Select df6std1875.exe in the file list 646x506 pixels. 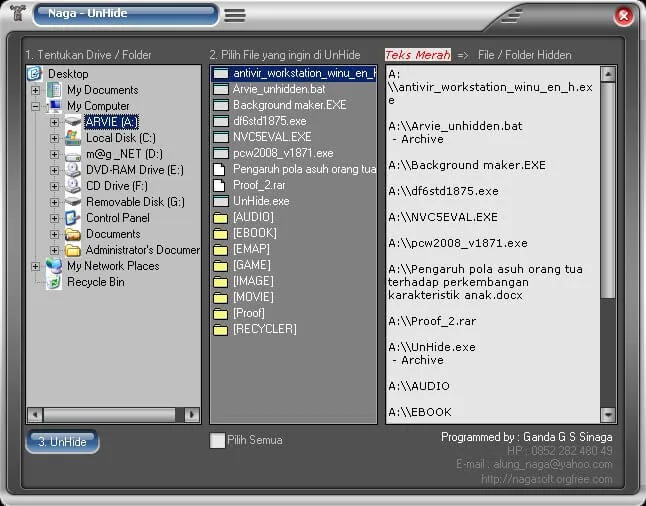coord(269,121)
